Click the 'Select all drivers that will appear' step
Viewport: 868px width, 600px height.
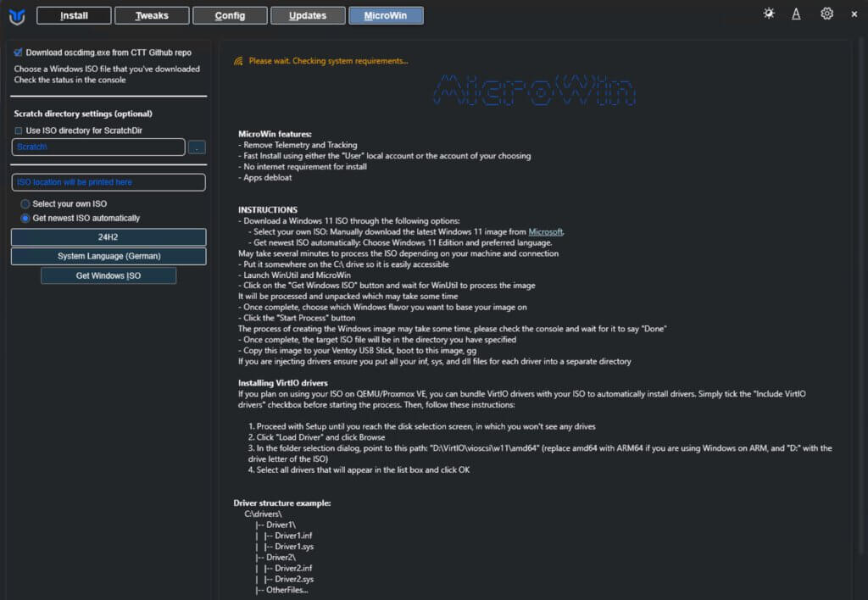359,470
